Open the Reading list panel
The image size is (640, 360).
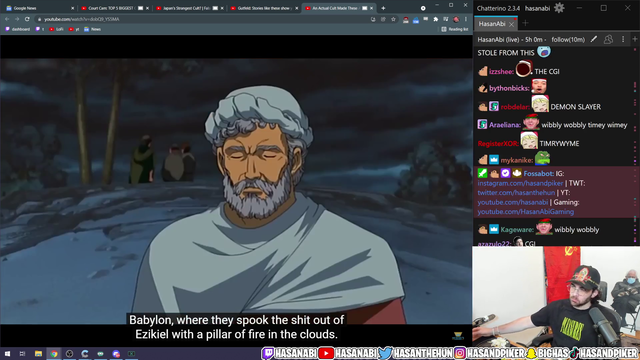tap(455, 29)
